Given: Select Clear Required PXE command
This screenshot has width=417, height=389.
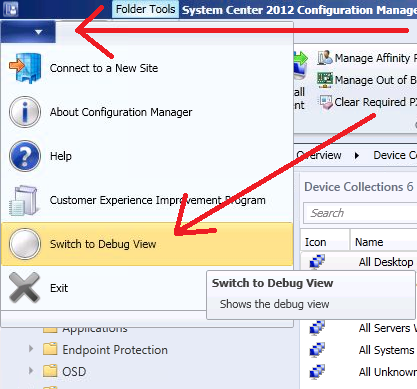Looking at the screenshot, I should (375, 102).
